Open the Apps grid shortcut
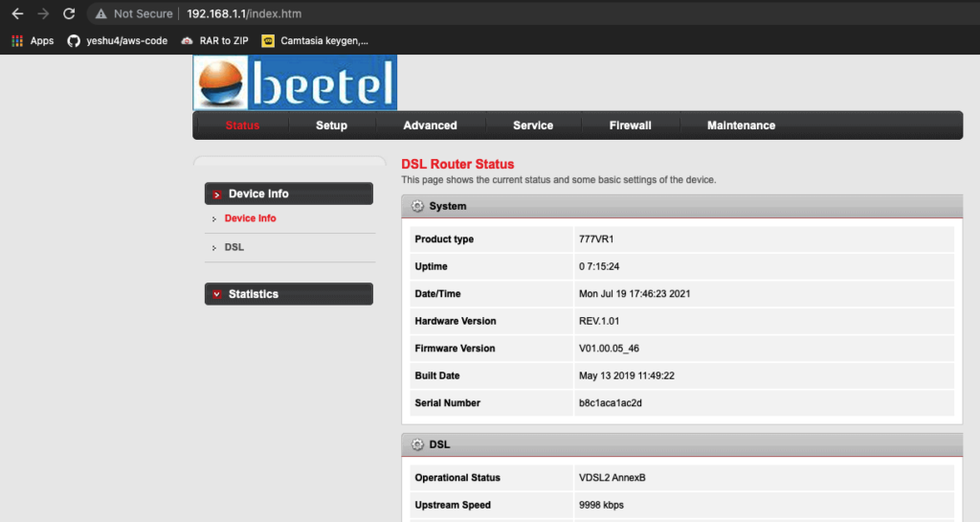This screenshot has height=522, width=980. 33,41
